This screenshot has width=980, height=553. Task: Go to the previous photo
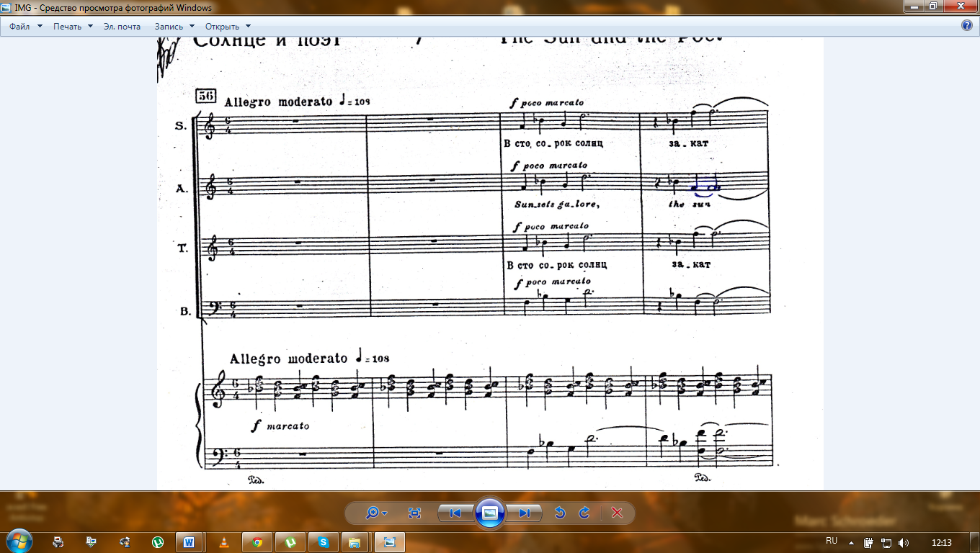455,513
